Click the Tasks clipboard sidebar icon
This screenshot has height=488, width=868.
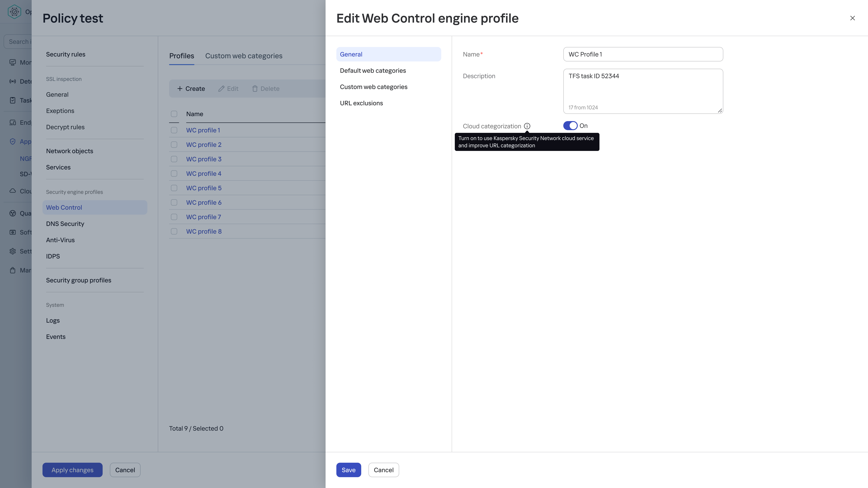click(x=13, y=100)
